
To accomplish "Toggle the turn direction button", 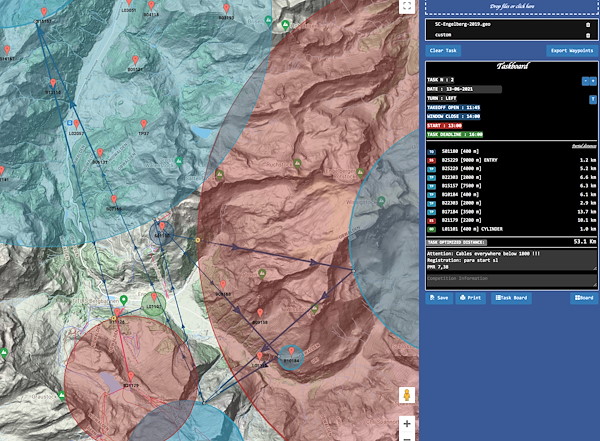I will point(592,99).
